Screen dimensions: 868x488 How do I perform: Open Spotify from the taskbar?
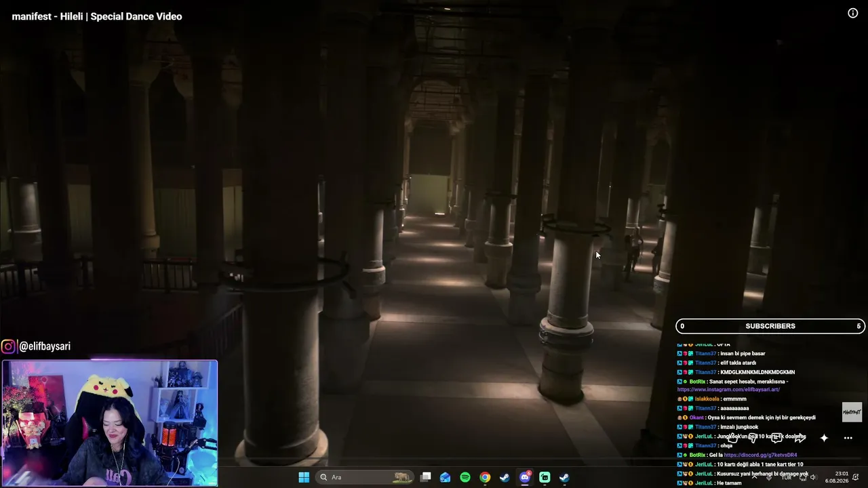point(465,477)
